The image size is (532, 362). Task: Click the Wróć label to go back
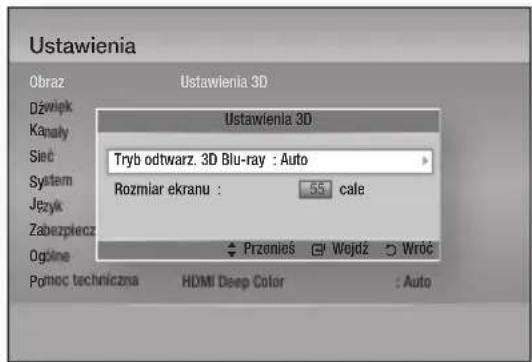(x=417, y=249)
